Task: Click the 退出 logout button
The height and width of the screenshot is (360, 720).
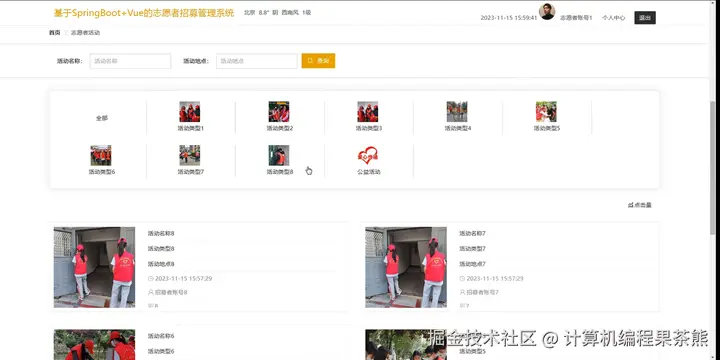Action: [645, 17]
